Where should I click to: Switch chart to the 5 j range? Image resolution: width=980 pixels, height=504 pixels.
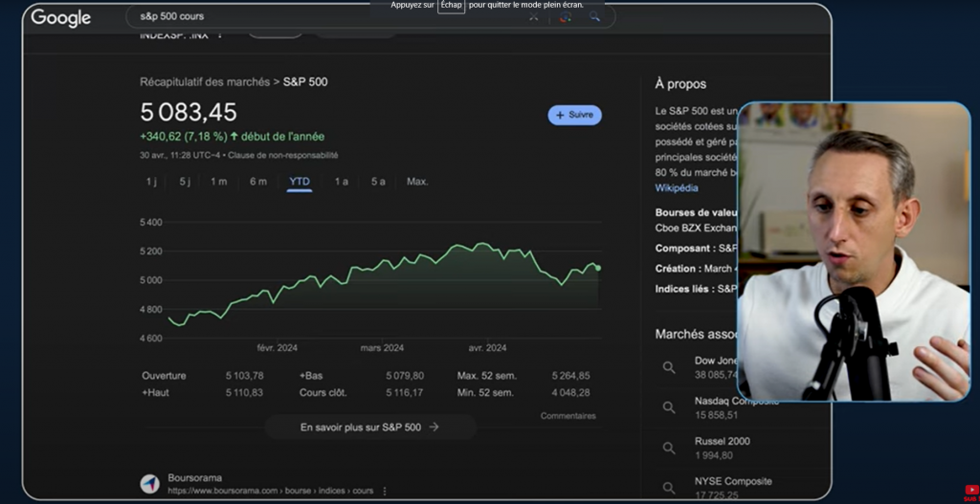click(x=185, y=182)
